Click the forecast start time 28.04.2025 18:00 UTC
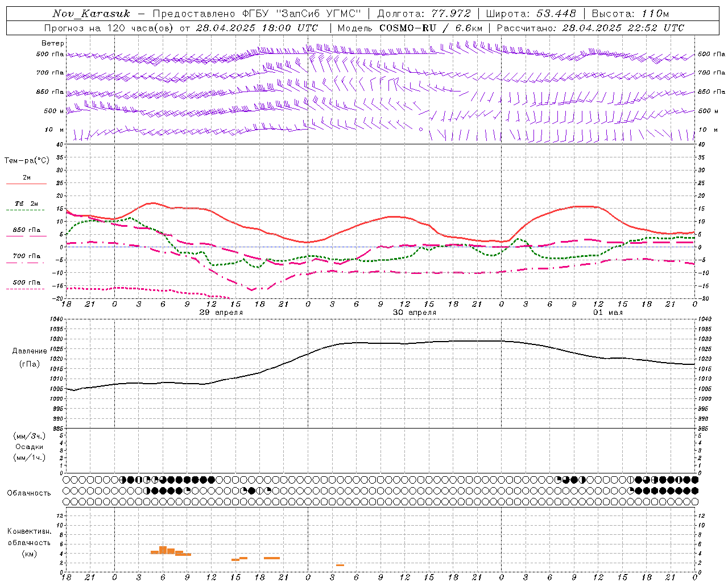 pos(257,28)
